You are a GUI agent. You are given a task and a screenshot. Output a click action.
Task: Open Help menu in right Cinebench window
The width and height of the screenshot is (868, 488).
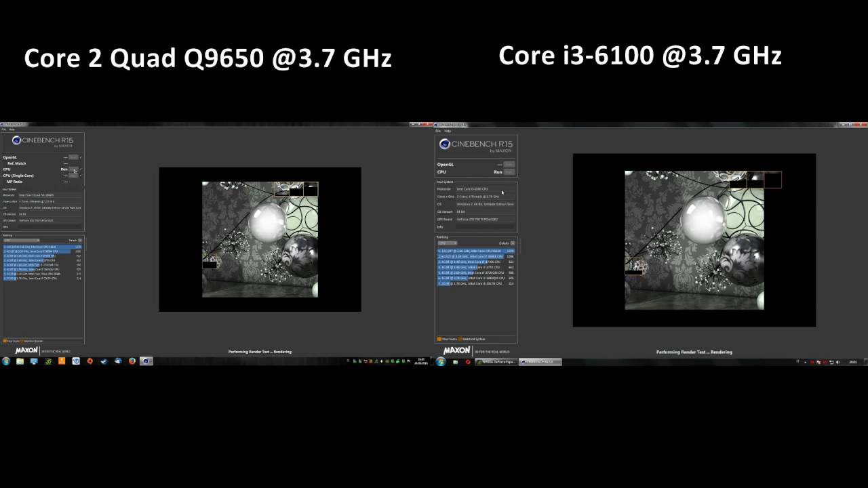(448, 131)
